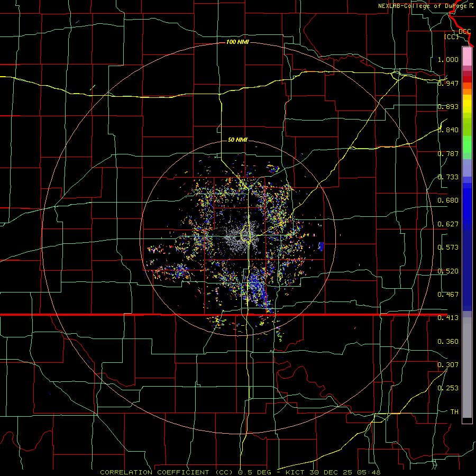Click the 05:48 timestamp in caption
The image size is (476, 476).
tap(369, 472)
